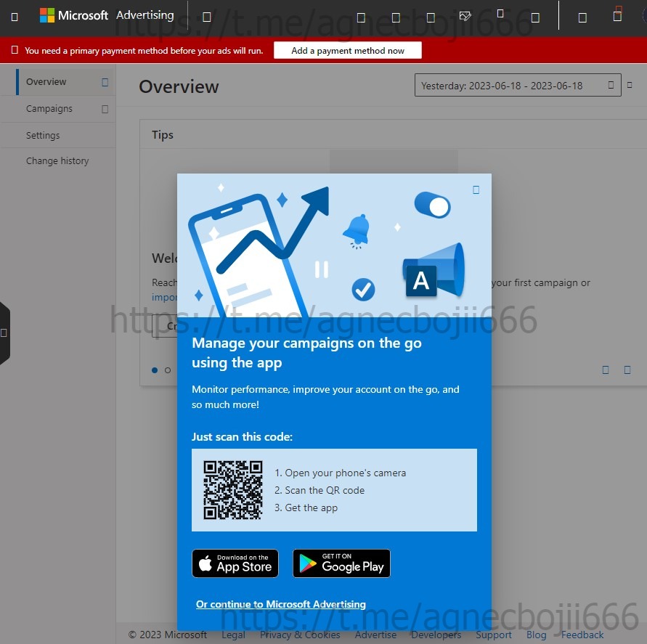This screenshot has height=644, width=647.
Task: Open the Developers footer link
Action: click(x=436, y=635)
